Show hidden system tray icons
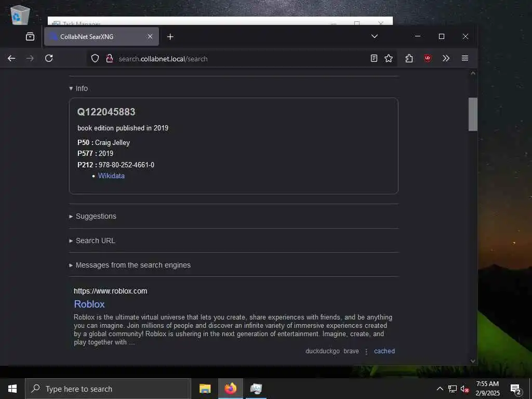The image size is (532, 399). 440,389
